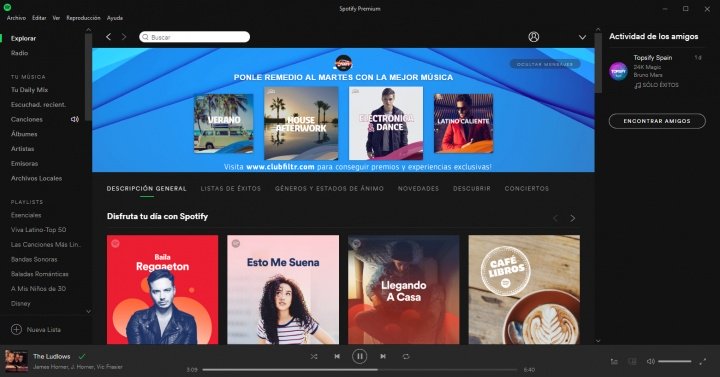Switch to the Géneros y Estados de Ánimo tab
Screen dimensions: 720x377
329,188
